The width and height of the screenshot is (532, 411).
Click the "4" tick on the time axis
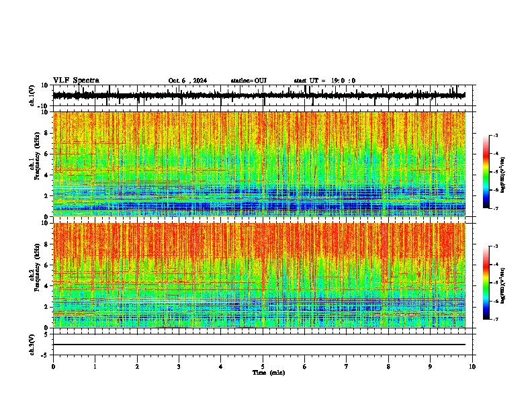[221, 367]
